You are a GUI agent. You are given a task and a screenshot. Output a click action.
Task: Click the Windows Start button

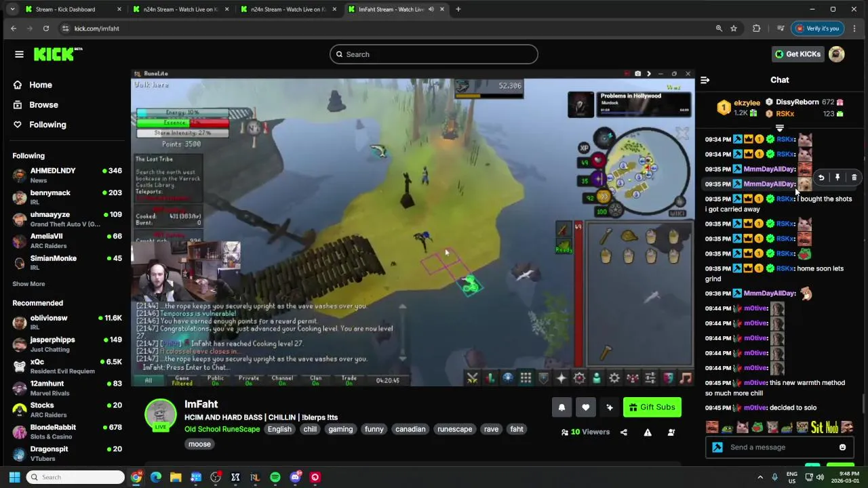14,477
